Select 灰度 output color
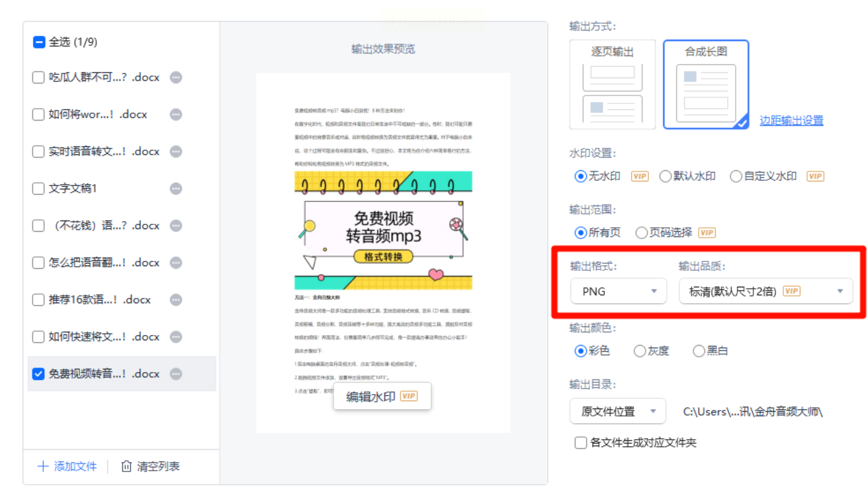The height and width of the screenshot is (486, 868). tap(640, 351)
